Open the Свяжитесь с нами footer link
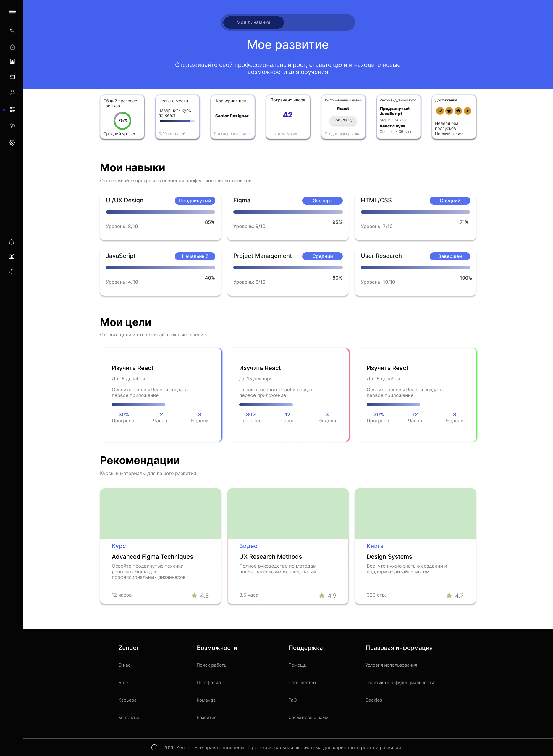 coord(308,718)
